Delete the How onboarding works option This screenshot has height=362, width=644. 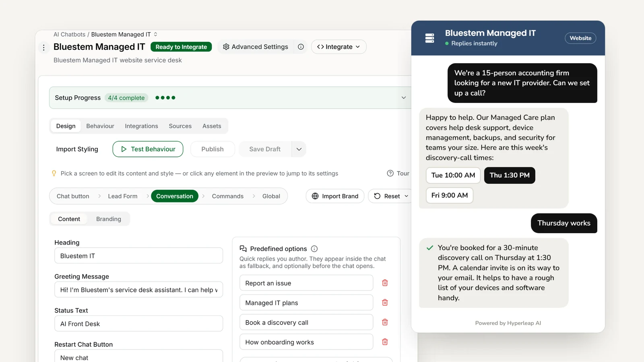[x=385, y=342]
